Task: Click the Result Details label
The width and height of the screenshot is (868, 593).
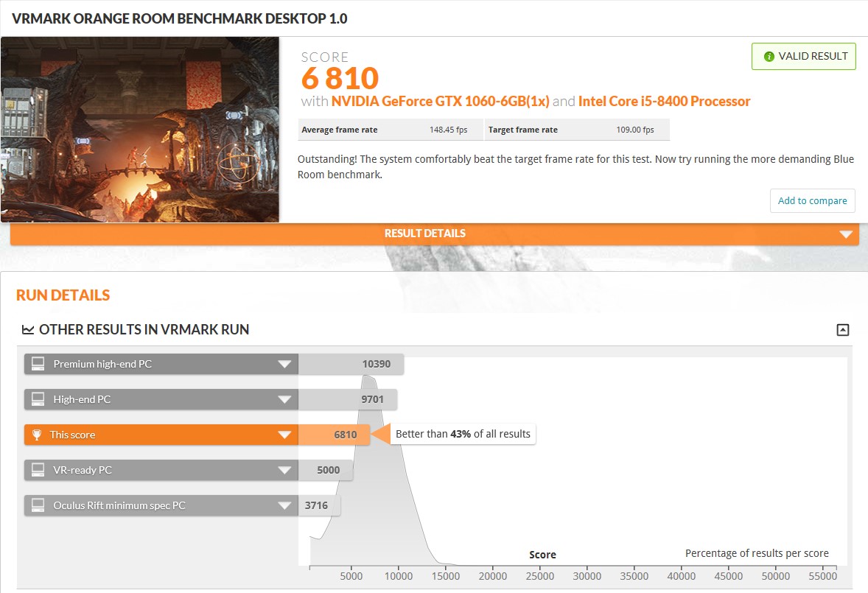Action: point(425,234)
